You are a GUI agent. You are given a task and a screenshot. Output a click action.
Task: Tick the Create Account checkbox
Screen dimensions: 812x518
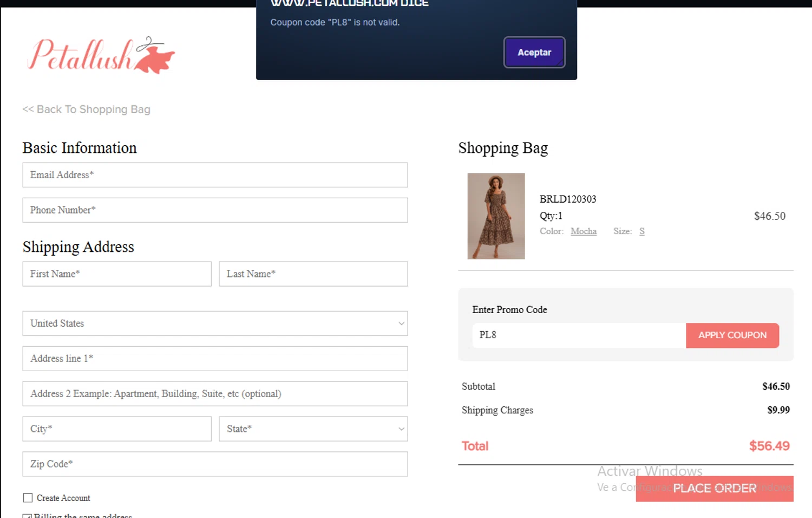tap(28, 498)
